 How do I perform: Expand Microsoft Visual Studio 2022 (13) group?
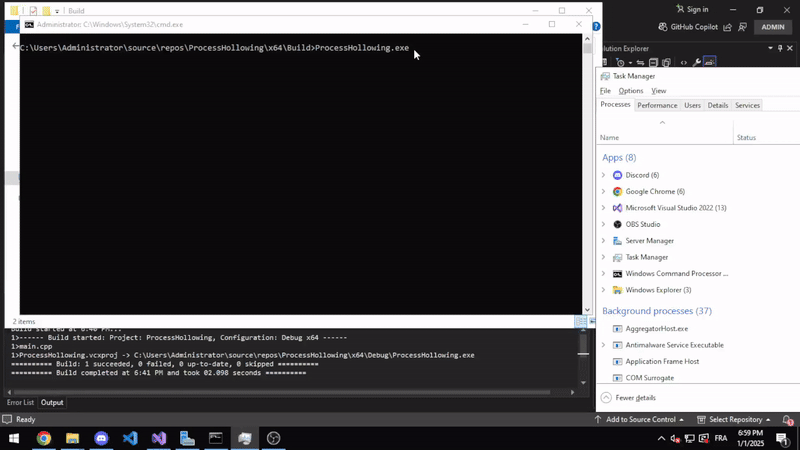point(604,208)
